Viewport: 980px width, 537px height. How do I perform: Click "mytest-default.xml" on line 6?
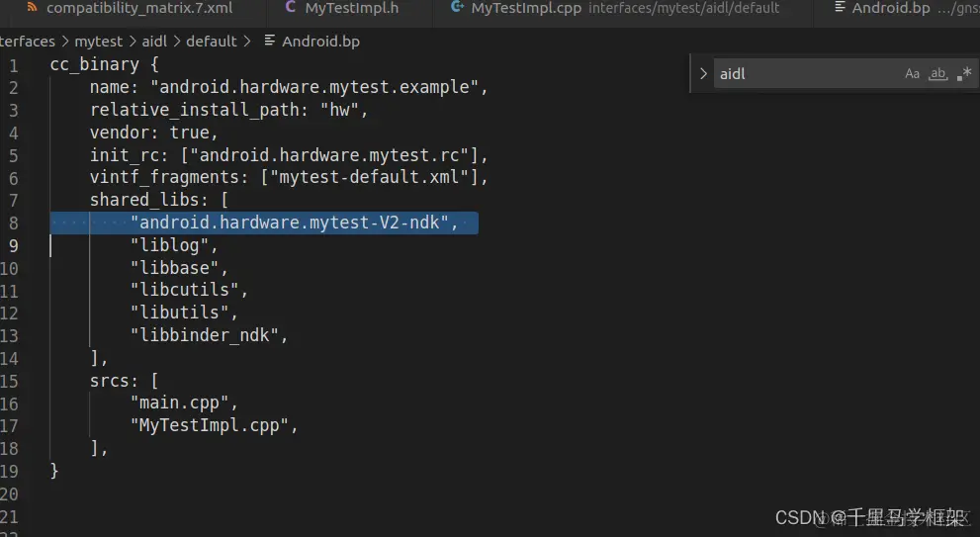point(370,178)
